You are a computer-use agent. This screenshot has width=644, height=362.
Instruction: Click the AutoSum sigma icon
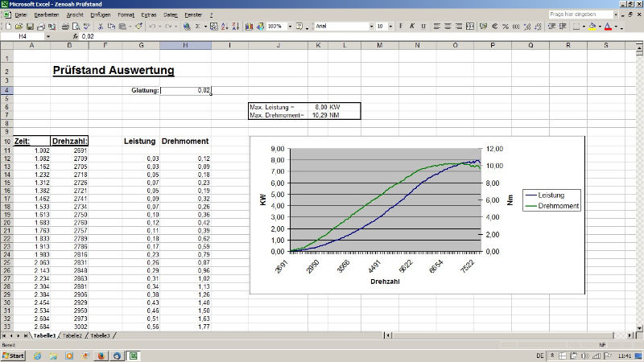(x=198, y=27)
